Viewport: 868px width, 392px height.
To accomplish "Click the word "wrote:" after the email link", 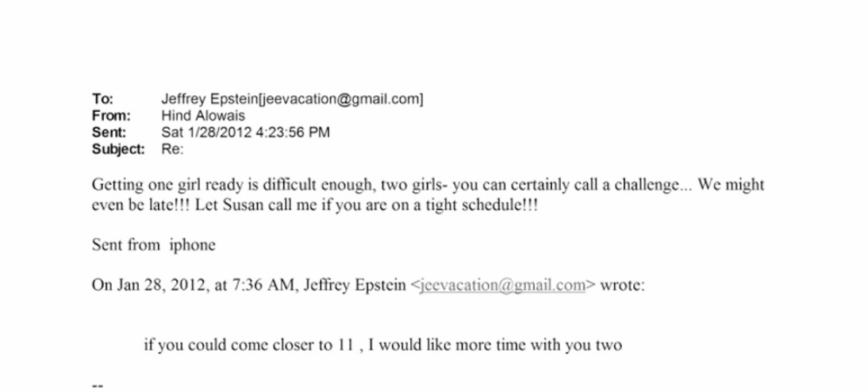I will (622, 286).
